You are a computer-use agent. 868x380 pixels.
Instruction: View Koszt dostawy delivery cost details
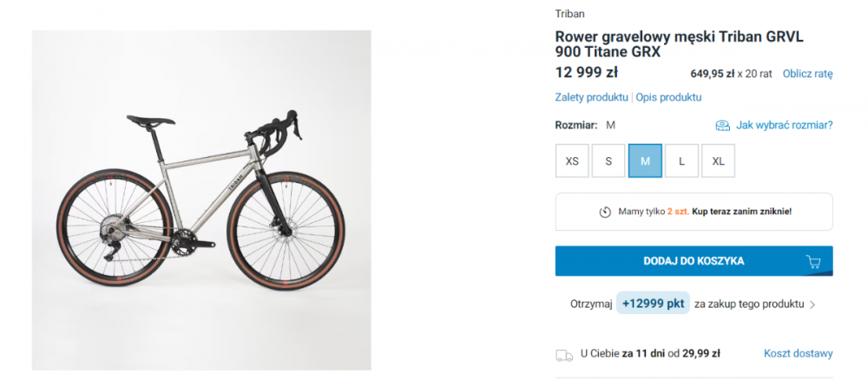(799, 353)
